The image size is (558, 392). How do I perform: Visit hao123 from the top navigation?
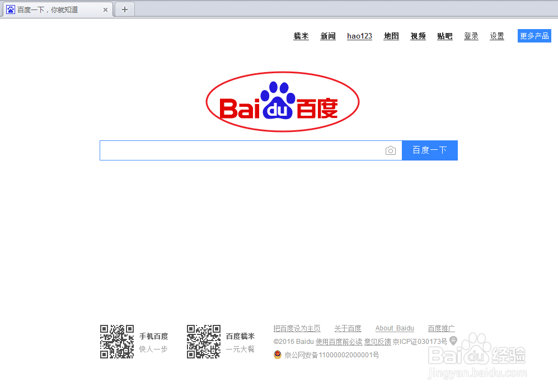(359, 36)
